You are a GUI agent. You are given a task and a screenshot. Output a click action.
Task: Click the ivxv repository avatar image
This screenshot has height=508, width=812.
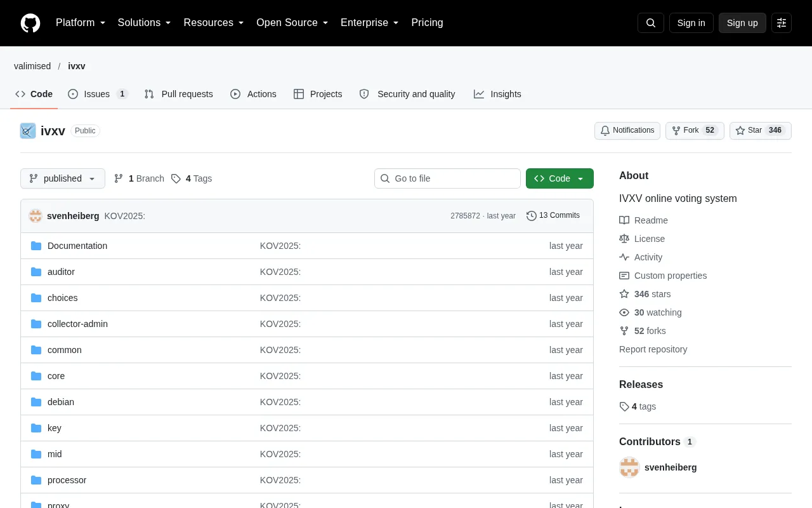(x=28, y=131)
